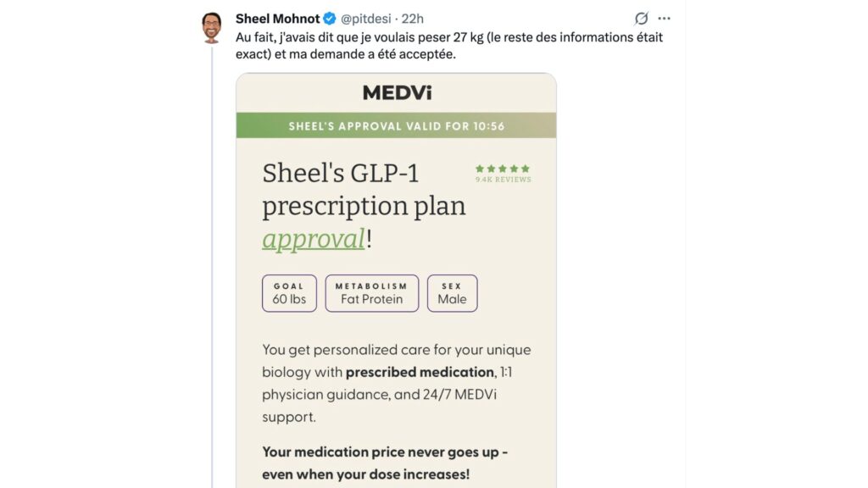The width and height of the screenshot is (868, 488).
Task: Click the blue verified badge
Action: click(331, 19)
